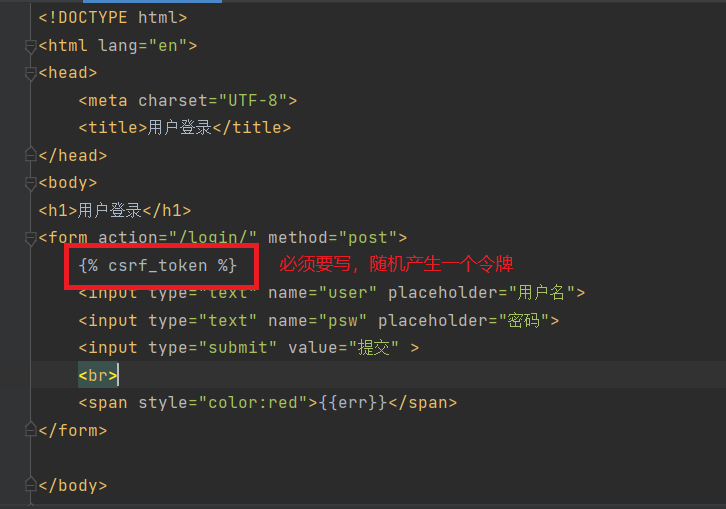Screen dimensions: 726x509
Task: Place cursor on DOCTYPE html line
Action: pyautogui.click(x=112, y=18)
